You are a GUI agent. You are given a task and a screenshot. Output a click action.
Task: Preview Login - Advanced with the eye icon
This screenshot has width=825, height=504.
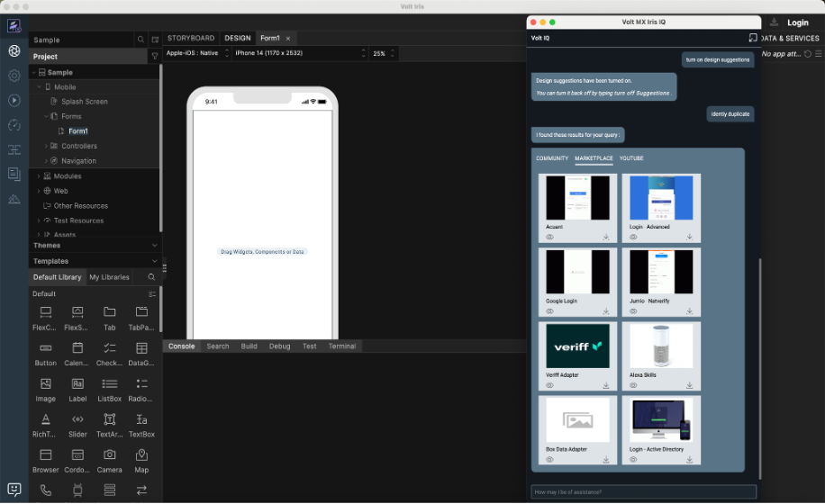[x=633, y=237]
